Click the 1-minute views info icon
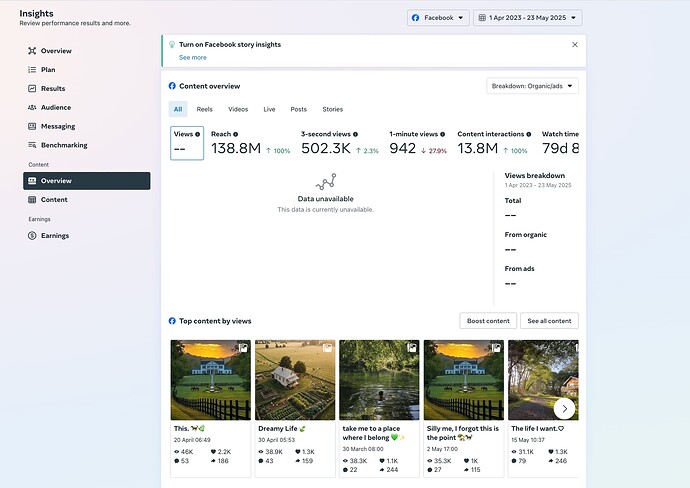Viewport: 690px width, 488px height. click(x=442, y=134)
